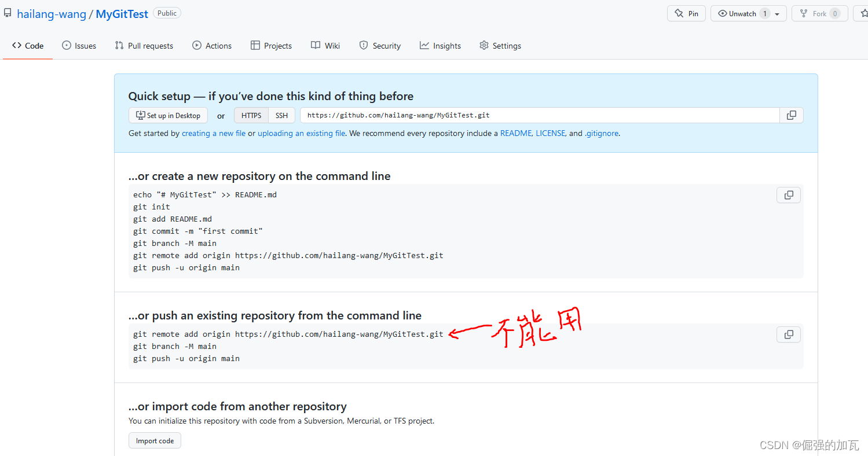Open repository Settings tab

click(x=500, y=46)
